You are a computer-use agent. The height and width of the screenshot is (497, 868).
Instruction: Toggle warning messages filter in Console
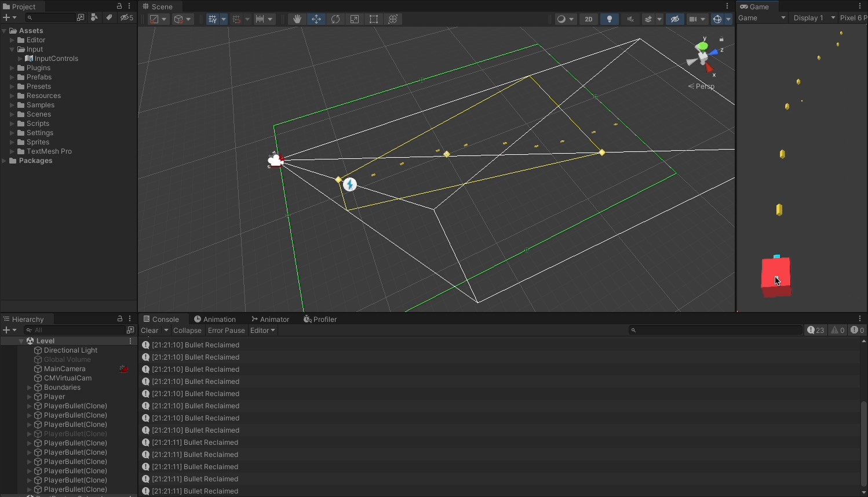click(x=838, y=330)
